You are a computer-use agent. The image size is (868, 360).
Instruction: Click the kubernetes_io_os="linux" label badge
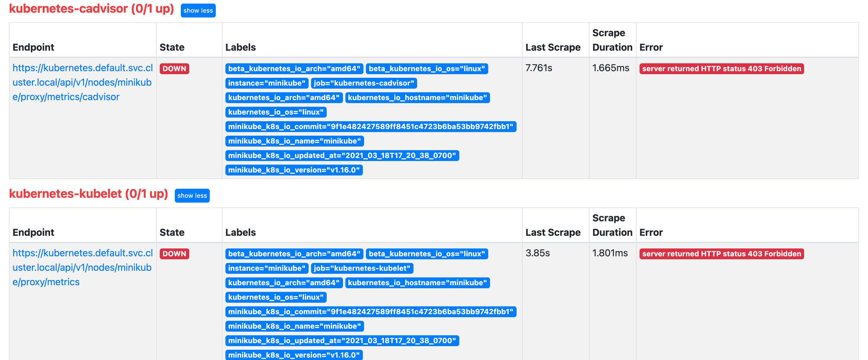[276, 112]
